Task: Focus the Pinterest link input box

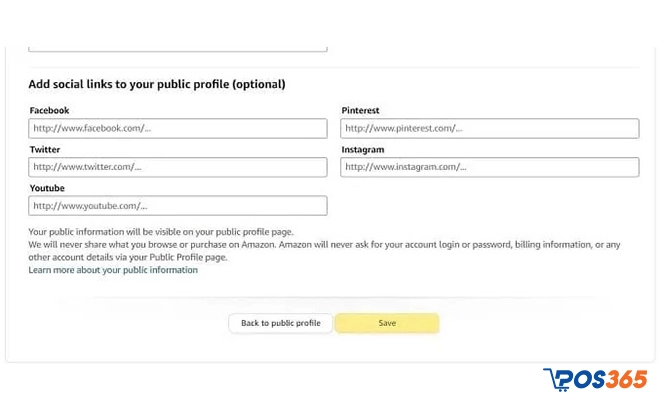Action: (x=489, y=128)
